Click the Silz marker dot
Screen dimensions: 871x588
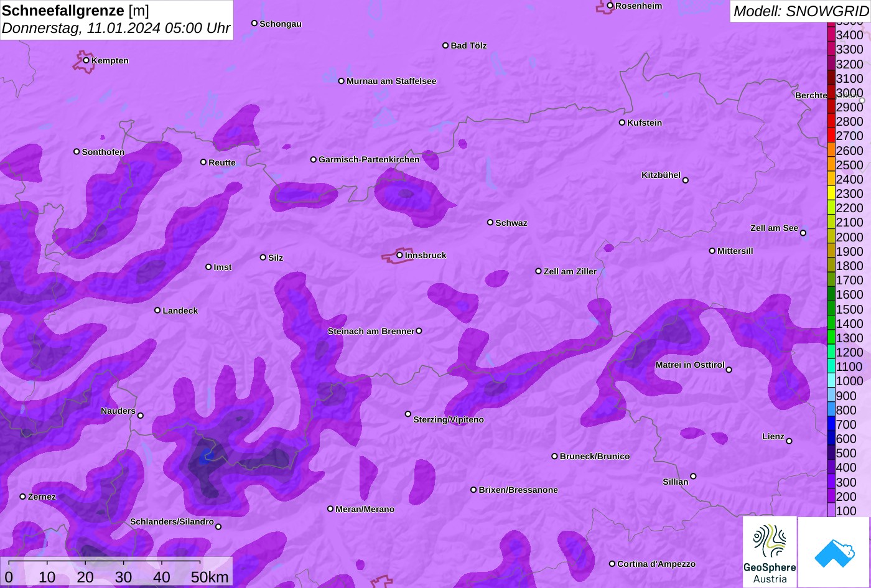click(263, 258)
